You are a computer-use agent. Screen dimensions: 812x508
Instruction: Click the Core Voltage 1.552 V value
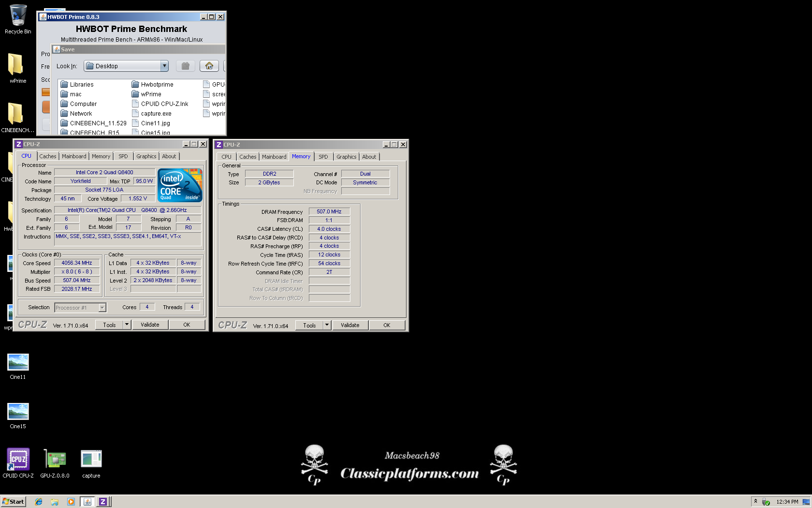tap(138, 198)
